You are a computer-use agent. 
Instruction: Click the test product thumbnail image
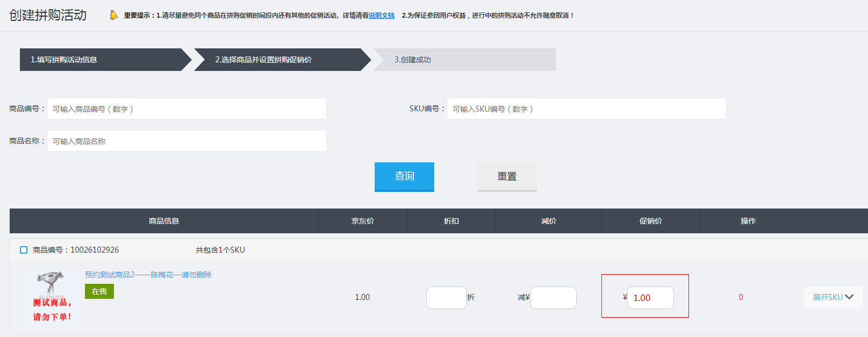pyautogui.click(x=52, y=297)
